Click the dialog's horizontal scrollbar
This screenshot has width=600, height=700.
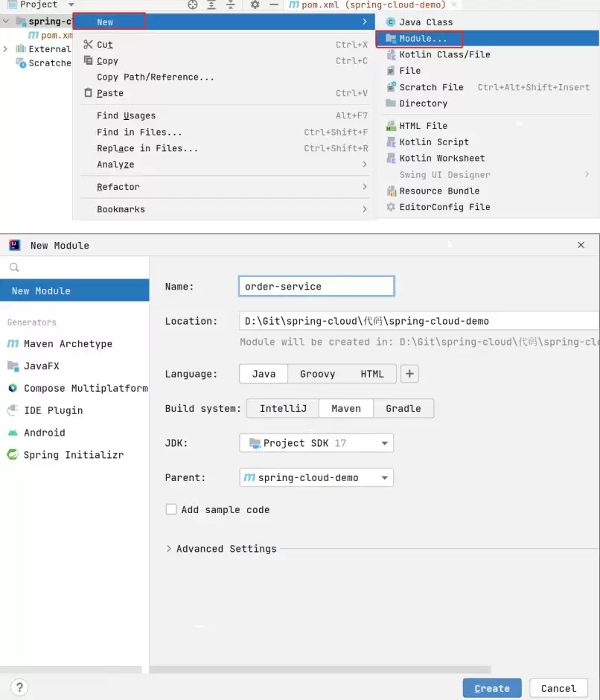point(320,669)
